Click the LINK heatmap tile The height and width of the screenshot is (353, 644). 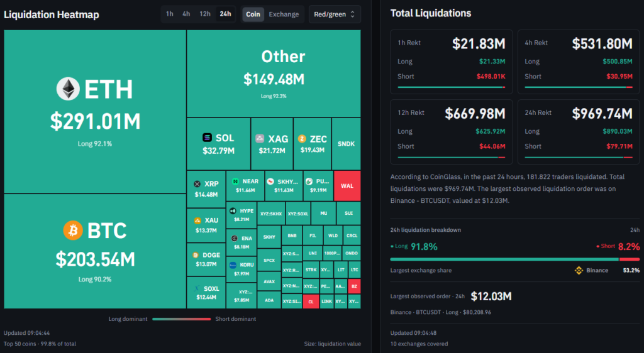[327, 301]
